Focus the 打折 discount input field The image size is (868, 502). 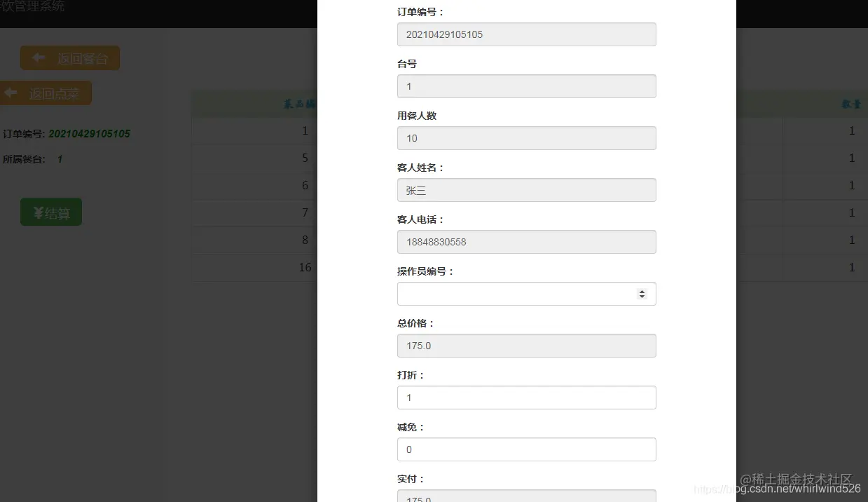[x=526, y=398]
